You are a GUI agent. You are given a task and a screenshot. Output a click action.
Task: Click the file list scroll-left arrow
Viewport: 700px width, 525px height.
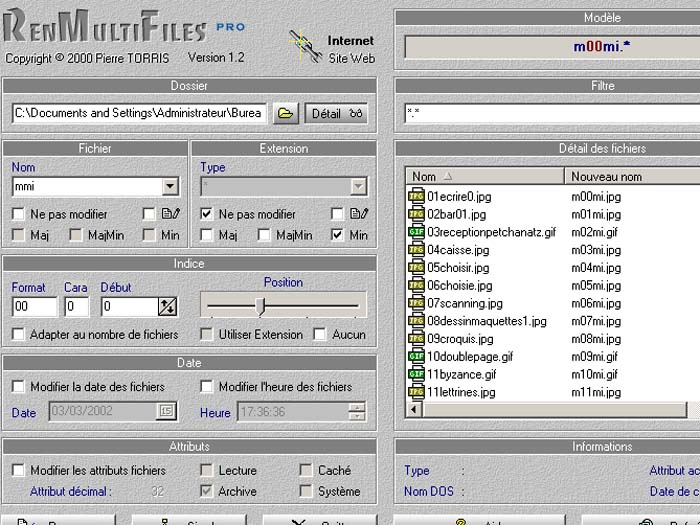click(414, 409)
